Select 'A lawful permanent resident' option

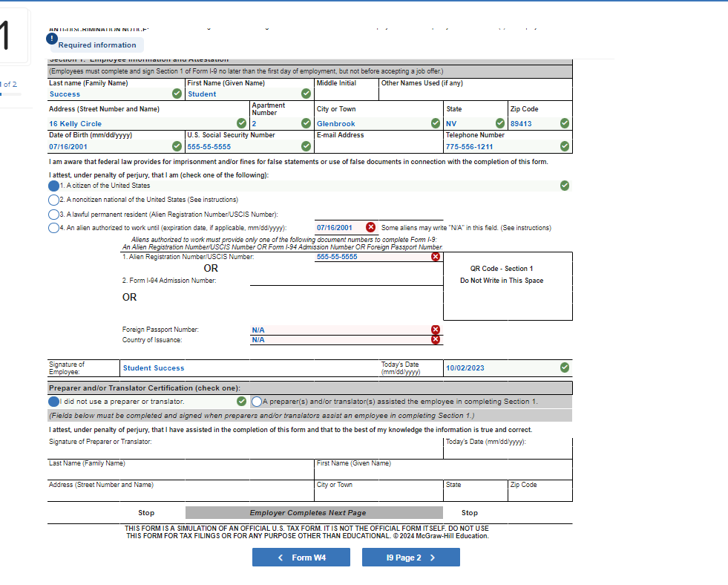[x=54, y=215]
